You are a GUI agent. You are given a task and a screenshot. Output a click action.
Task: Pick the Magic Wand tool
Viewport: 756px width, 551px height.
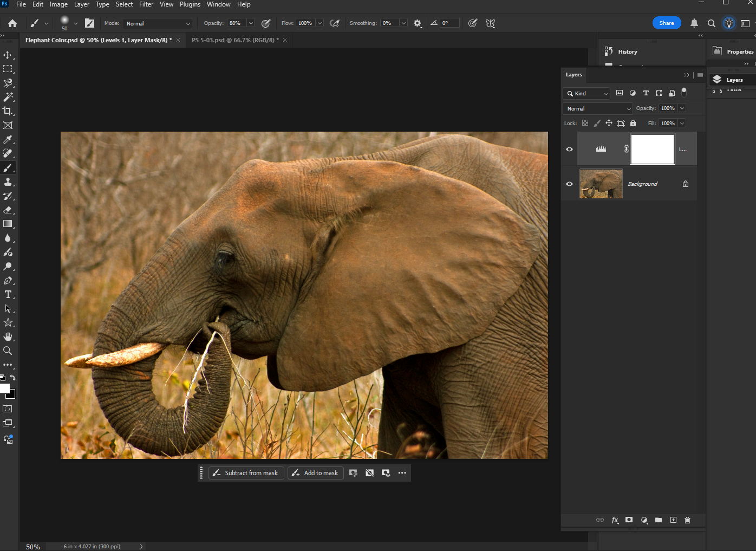[x=8, y=98]
